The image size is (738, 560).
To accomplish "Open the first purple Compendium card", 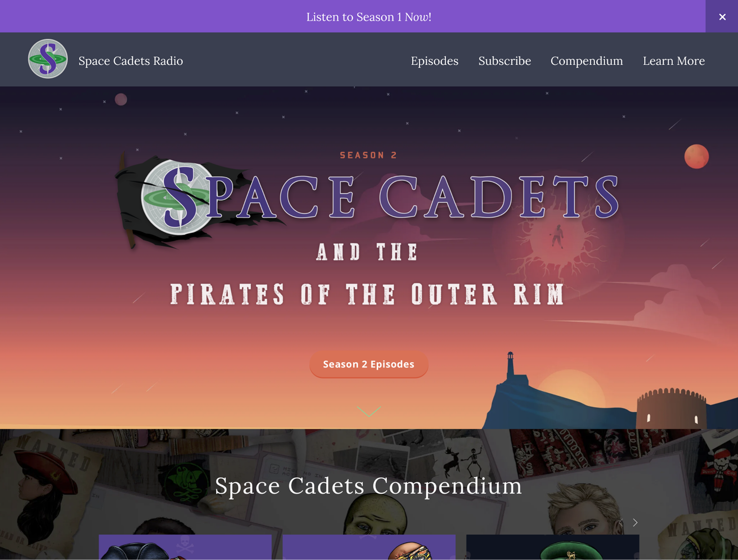I will click(185, 547).
